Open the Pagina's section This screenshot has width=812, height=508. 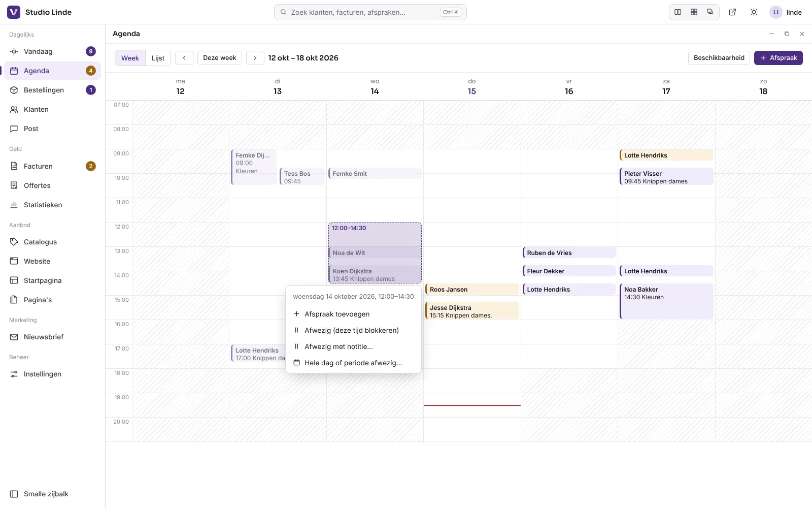pyautogui.click(x=52, y=300)
